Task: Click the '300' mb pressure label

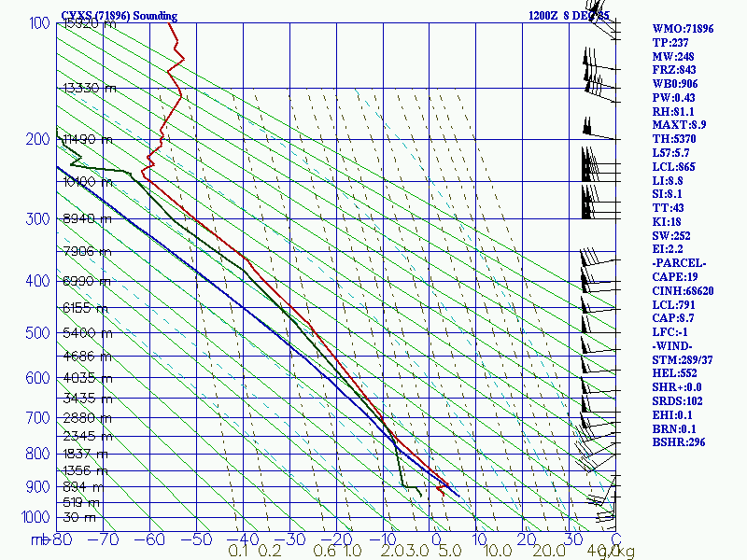Action: click(x=37, y=219)
